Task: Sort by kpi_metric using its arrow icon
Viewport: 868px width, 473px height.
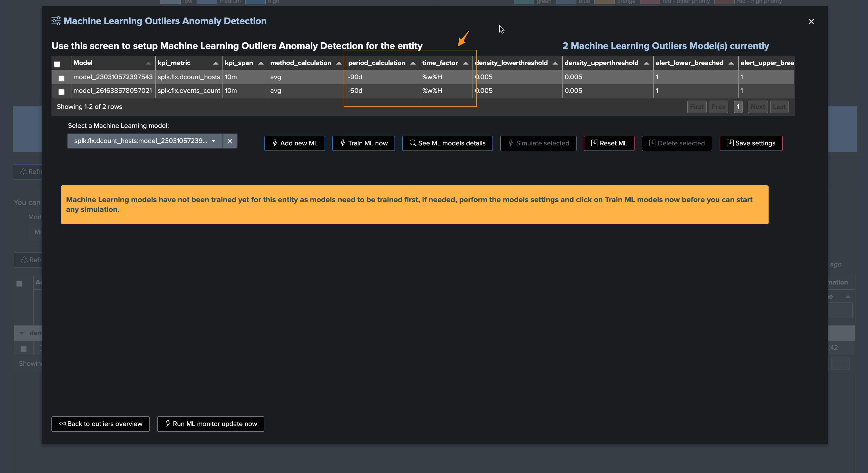Action: coord(216,63)
